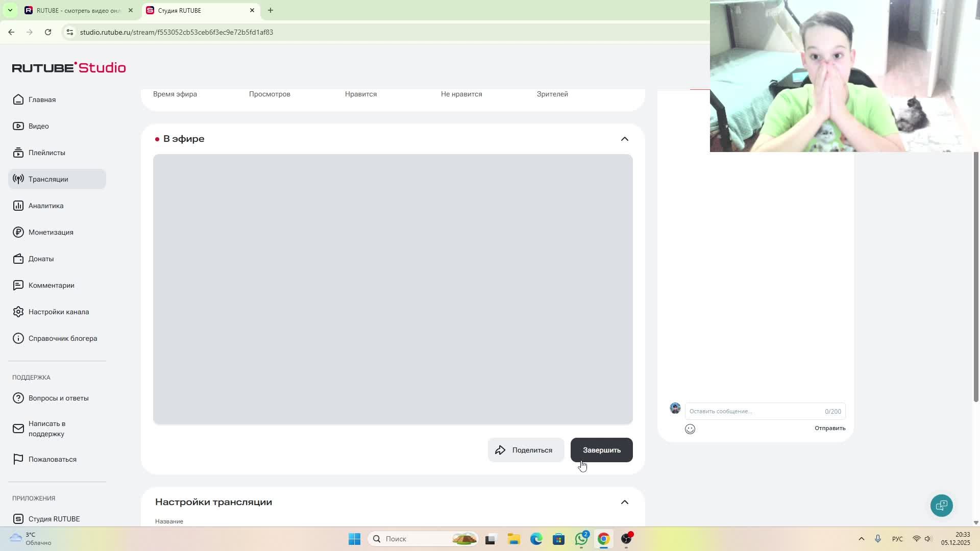Screen dimensions: 980x551
Task: Click the emoji smiley icon in chat
Action: coord(690,429)
